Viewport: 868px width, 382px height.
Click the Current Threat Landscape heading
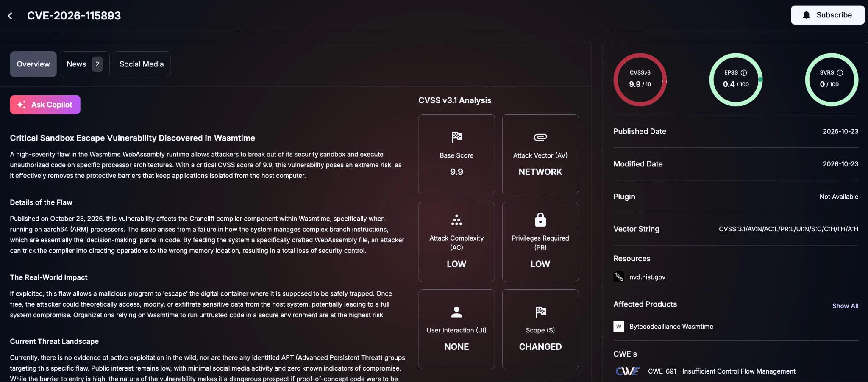(x=54, y=341)
